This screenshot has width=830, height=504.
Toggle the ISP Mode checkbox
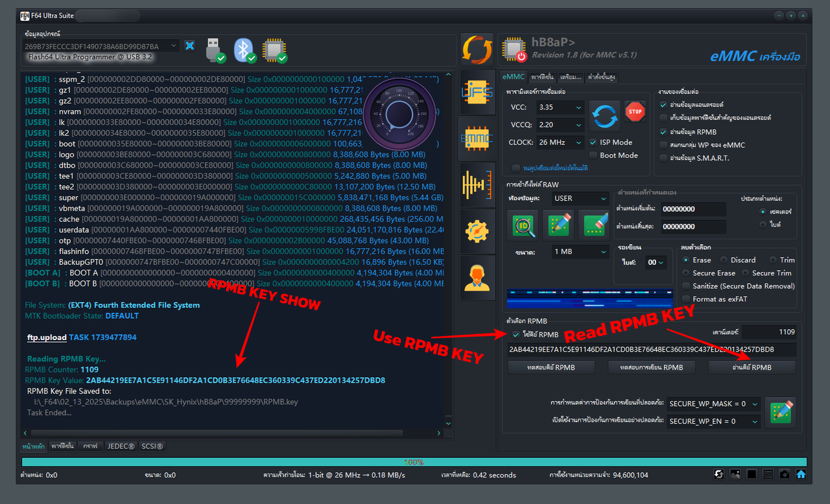593,142
